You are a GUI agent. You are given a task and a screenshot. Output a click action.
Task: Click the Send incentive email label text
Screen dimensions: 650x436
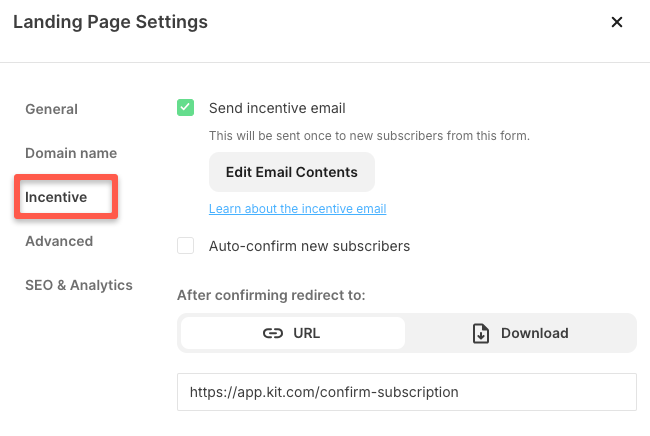[x=277, y=108]
